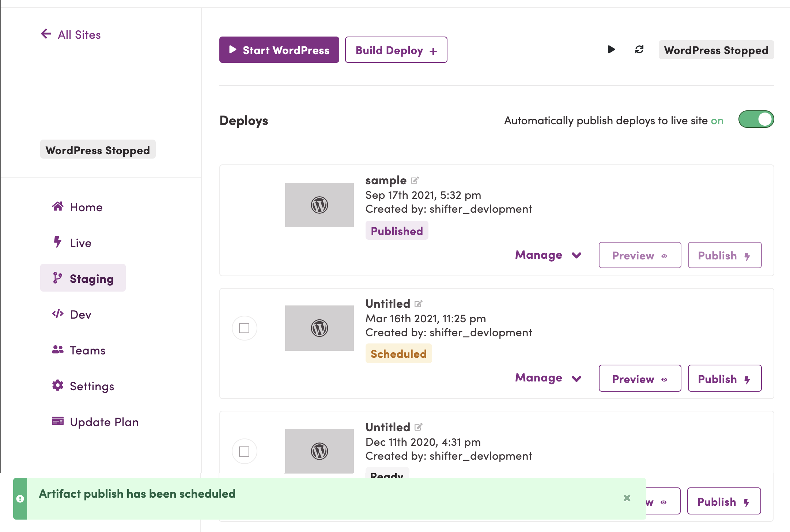Image resolution: width=790 pixels, height=532 pixels.
Task: Dismiss the artifact publish notification
Action: [627, 498]
